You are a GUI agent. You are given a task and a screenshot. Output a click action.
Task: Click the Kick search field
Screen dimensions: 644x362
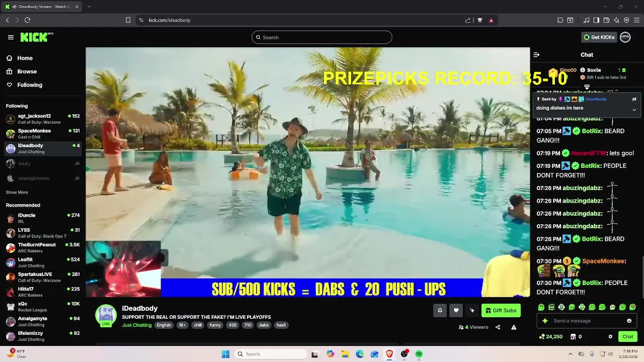pyautogui.click(x=322, y=37)
